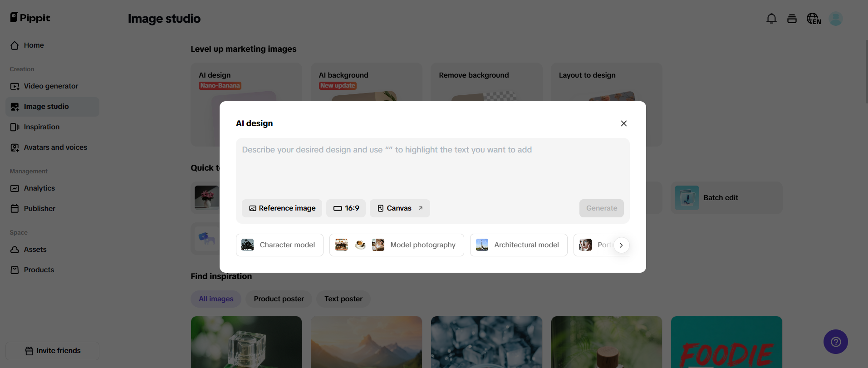
Task: Close the AI design dialog
Action: pyautogui.click(x=624, y=123)
